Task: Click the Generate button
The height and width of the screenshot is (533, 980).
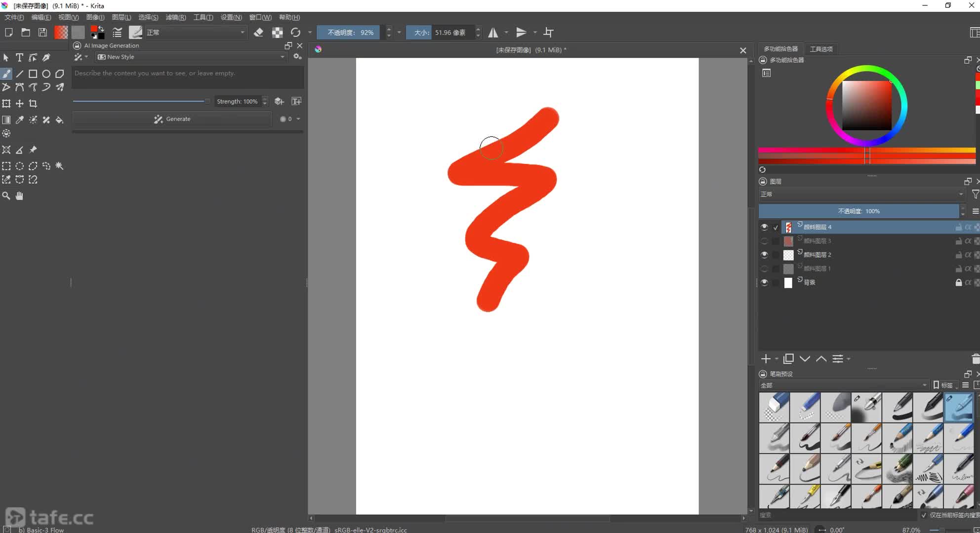Action: point(172,119)
